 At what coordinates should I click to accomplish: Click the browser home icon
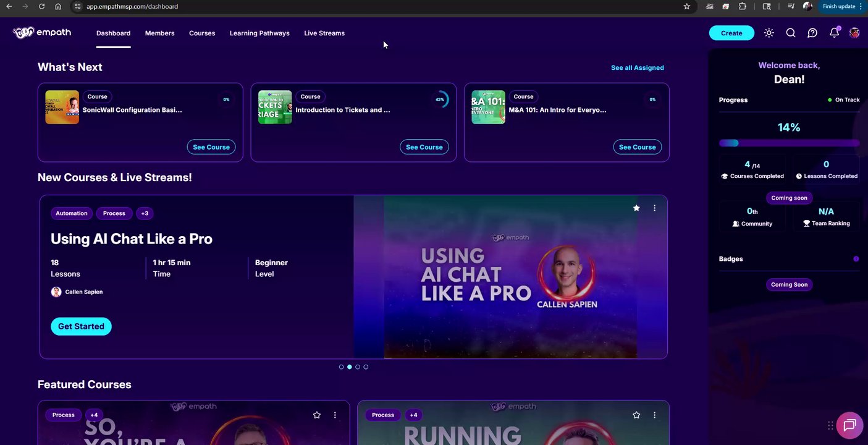tap(58, 6)
